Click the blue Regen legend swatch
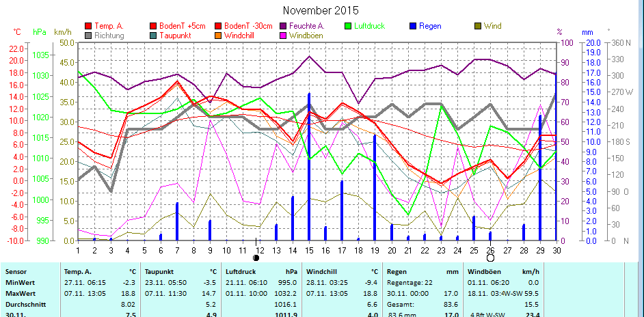 pos(413,26)
